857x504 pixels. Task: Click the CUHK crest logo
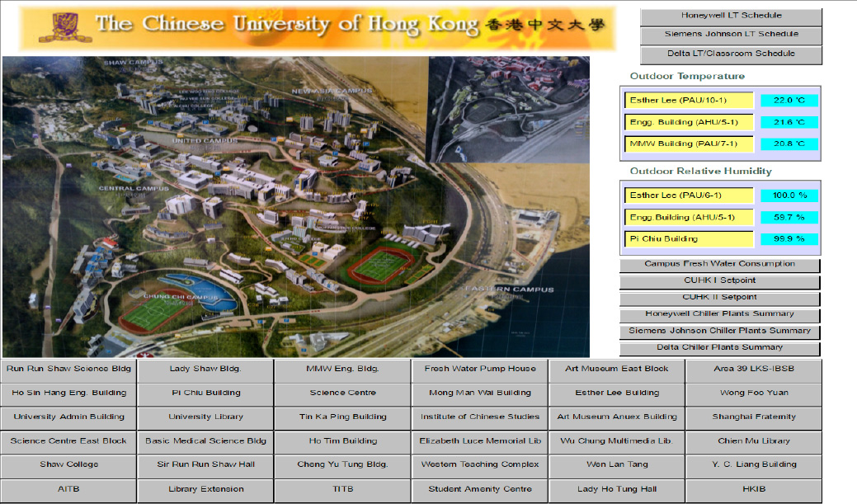(65, 27)
